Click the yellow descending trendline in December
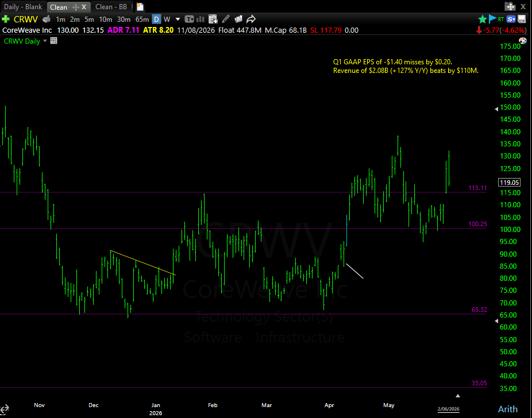 tap(143, 263)
